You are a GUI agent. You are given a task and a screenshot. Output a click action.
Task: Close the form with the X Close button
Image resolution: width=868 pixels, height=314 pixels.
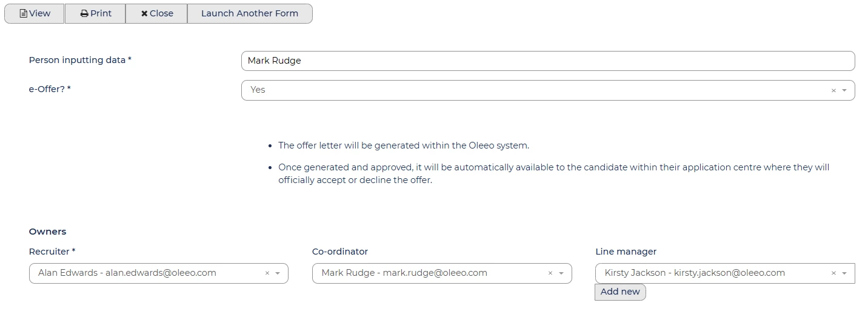point(156,13)
